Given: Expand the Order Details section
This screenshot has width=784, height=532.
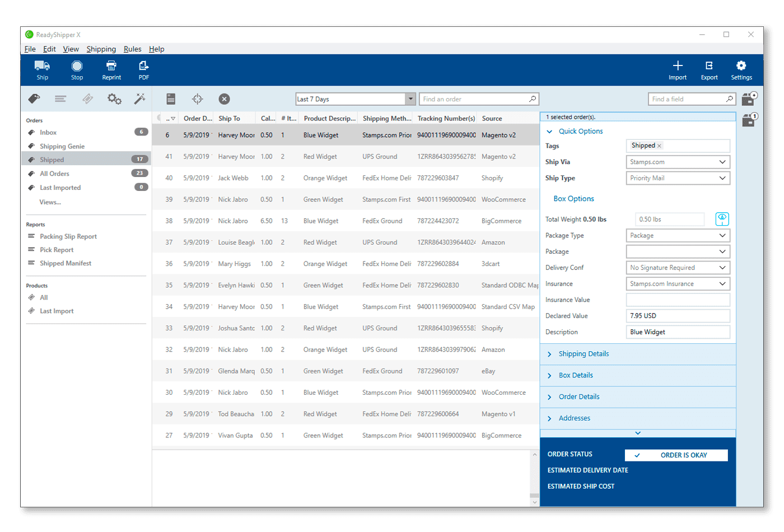Looking at the screenshot, I should (638, 397).
